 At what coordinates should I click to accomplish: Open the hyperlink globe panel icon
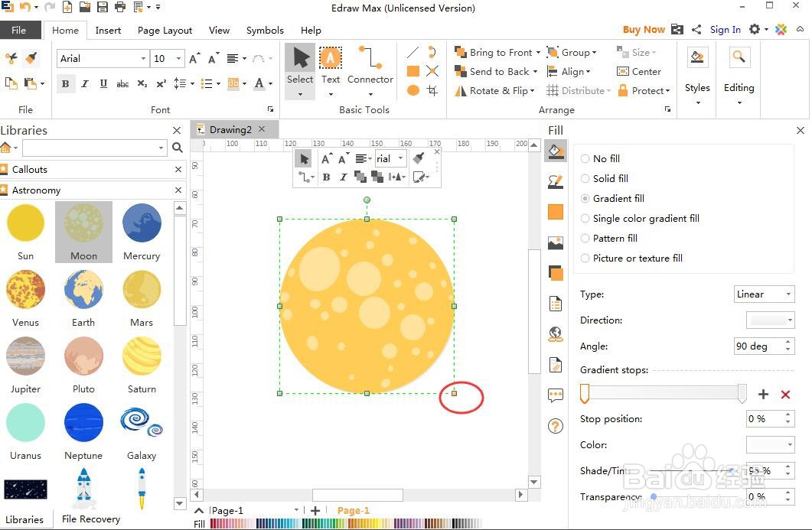point(555,334)
